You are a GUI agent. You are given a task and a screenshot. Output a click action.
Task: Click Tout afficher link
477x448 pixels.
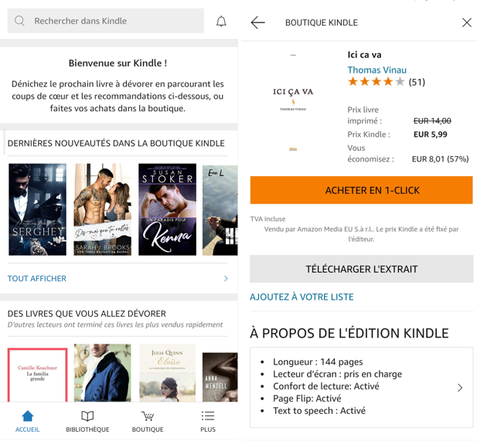[x=37, y=278]
